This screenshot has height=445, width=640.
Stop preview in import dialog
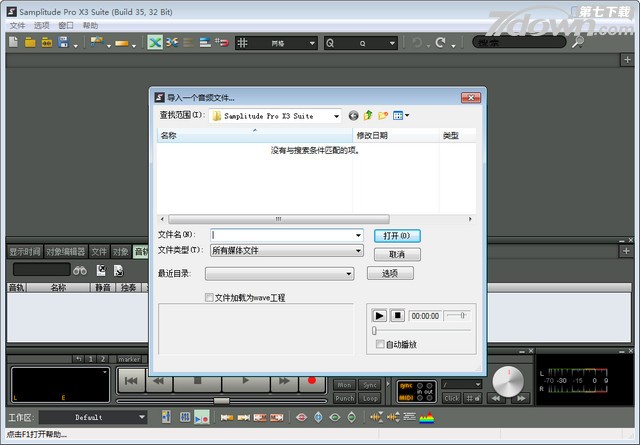click(x=397, y=316)
